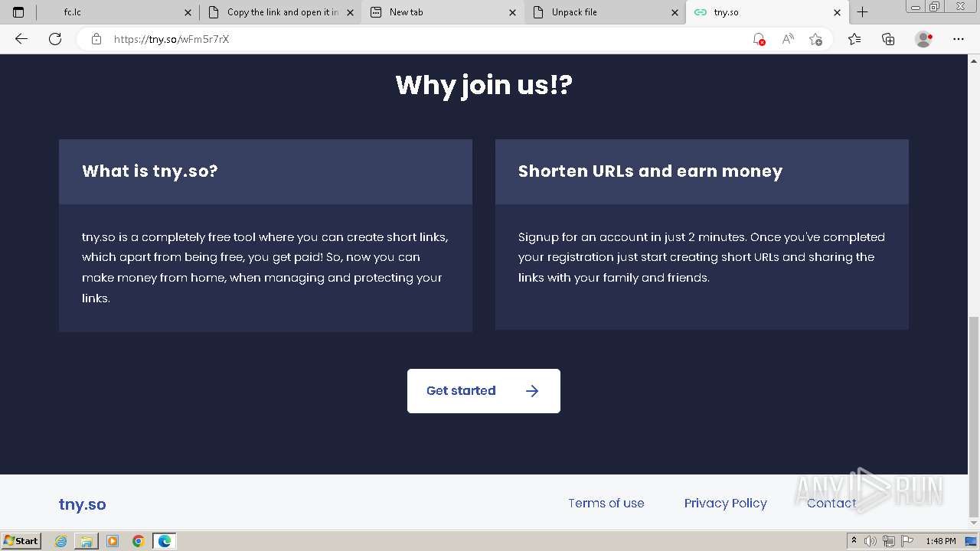980x551 pixels.
Task: Show hidden system tray icons
Action: pyautogui.click(x=855, y=541)
